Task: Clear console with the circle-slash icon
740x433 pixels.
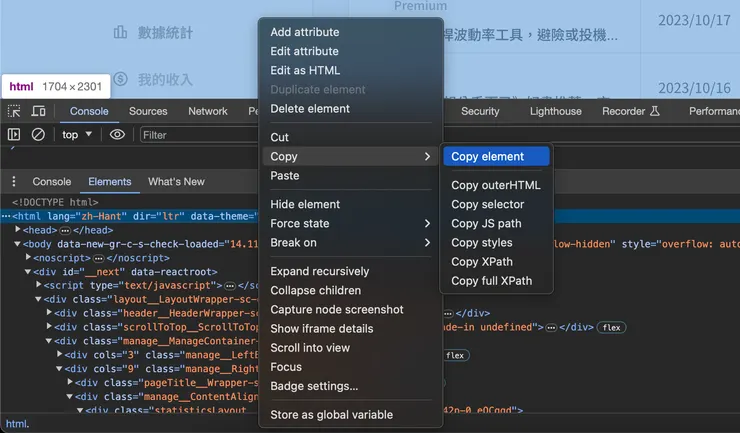Action: coord(38,135)
